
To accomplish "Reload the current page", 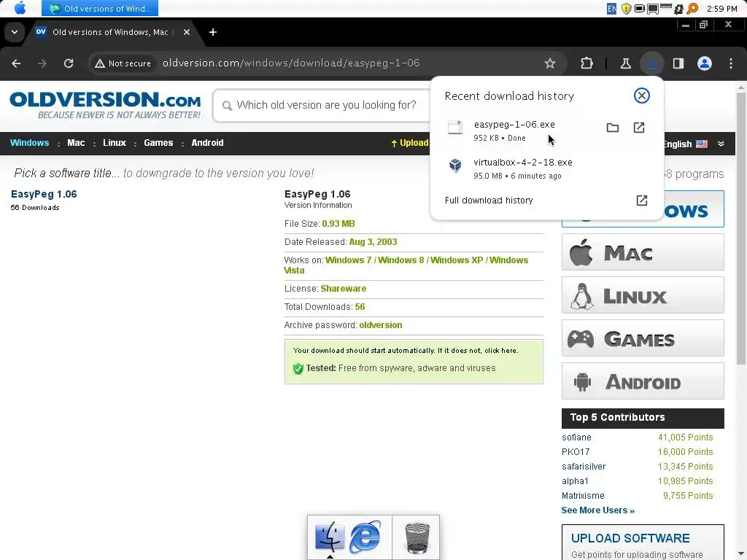I will coord(69,63).
